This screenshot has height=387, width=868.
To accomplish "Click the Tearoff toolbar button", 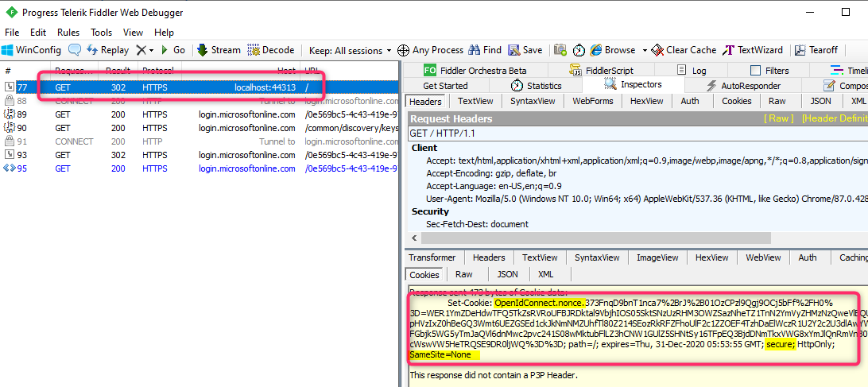I will 816,50.
